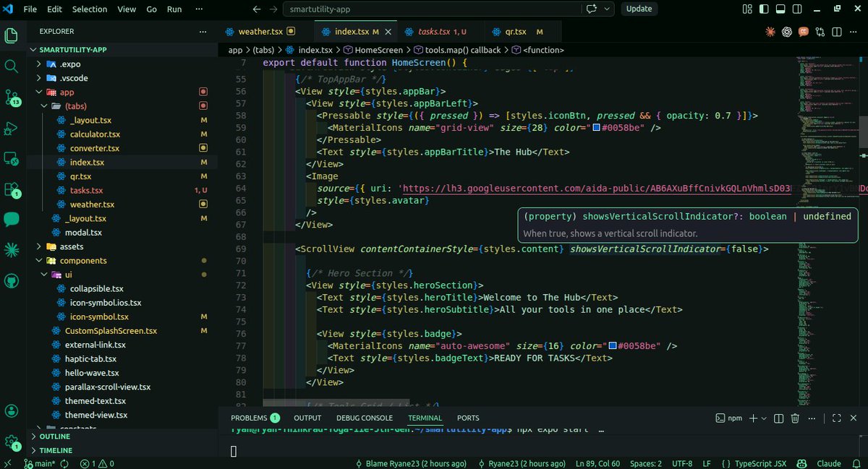Open the Search view in activity bar

(x=12, y=66)
